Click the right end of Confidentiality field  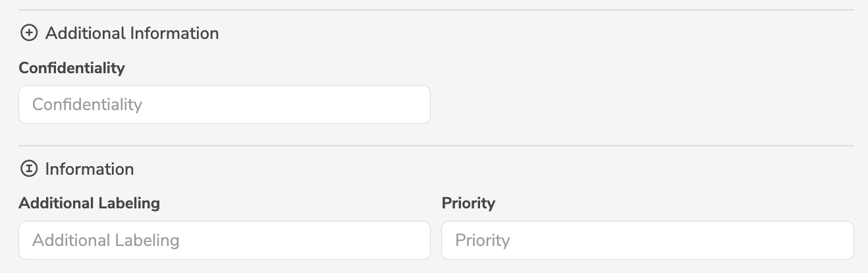(415, 104)
